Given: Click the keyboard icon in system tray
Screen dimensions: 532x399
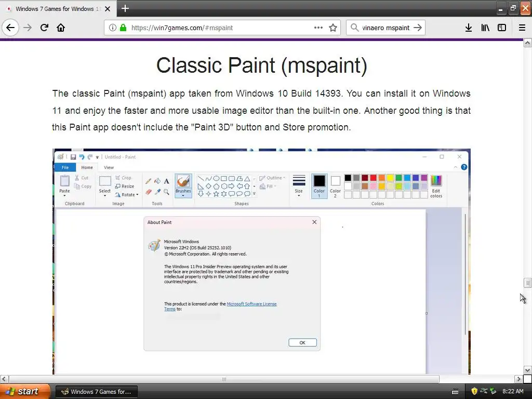Looking at the screenshot, I should coord(455,392).
